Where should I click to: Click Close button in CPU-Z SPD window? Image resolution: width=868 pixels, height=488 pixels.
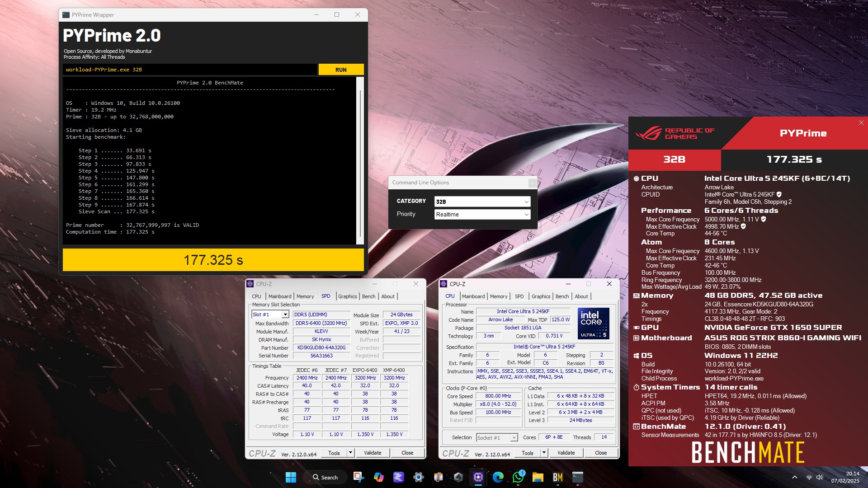click(x=407, y=453)
